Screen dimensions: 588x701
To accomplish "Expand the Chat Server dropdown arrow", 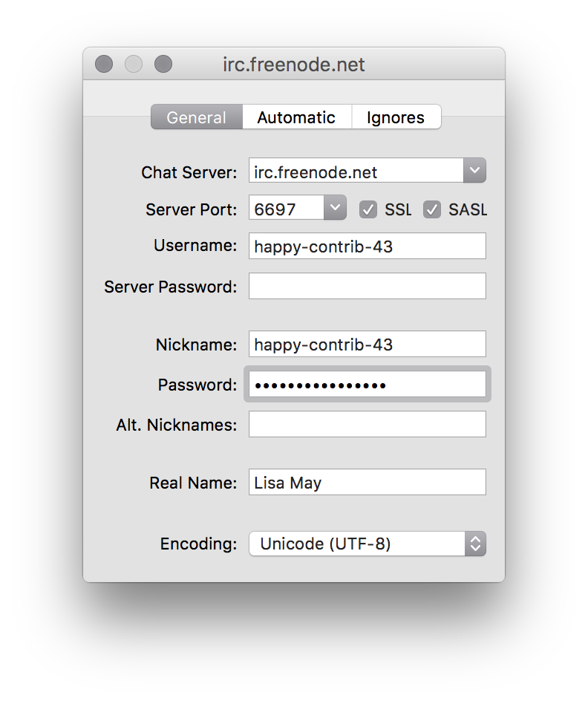I will click(474, 171).
